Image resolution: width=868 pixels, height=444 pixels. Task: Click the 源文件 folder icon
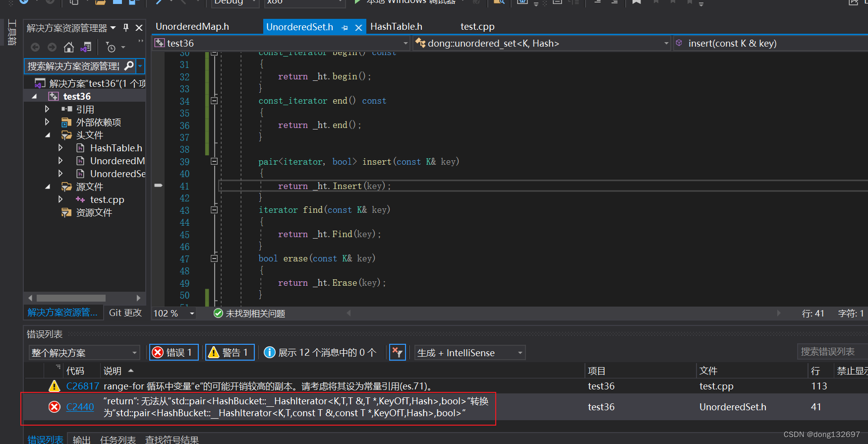(66, 187)
